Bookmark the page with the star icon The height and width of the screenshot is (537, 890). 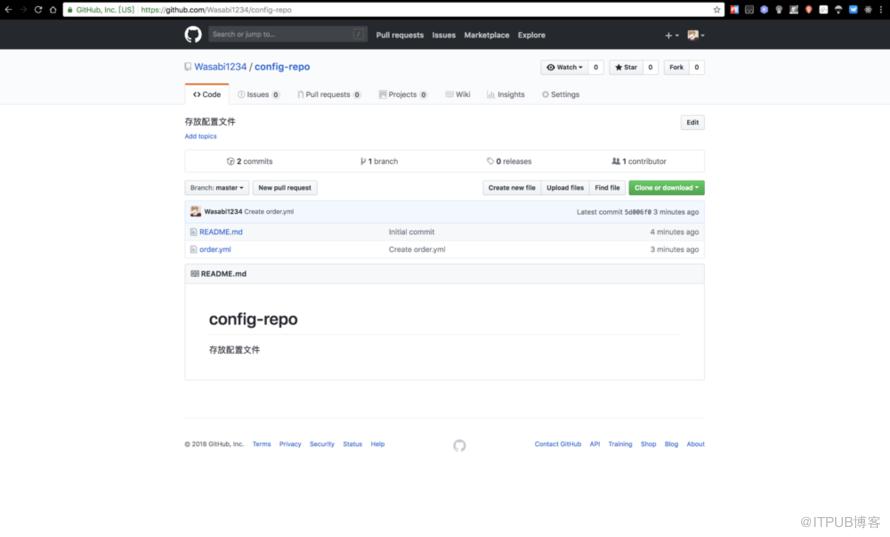coord(717,10)
